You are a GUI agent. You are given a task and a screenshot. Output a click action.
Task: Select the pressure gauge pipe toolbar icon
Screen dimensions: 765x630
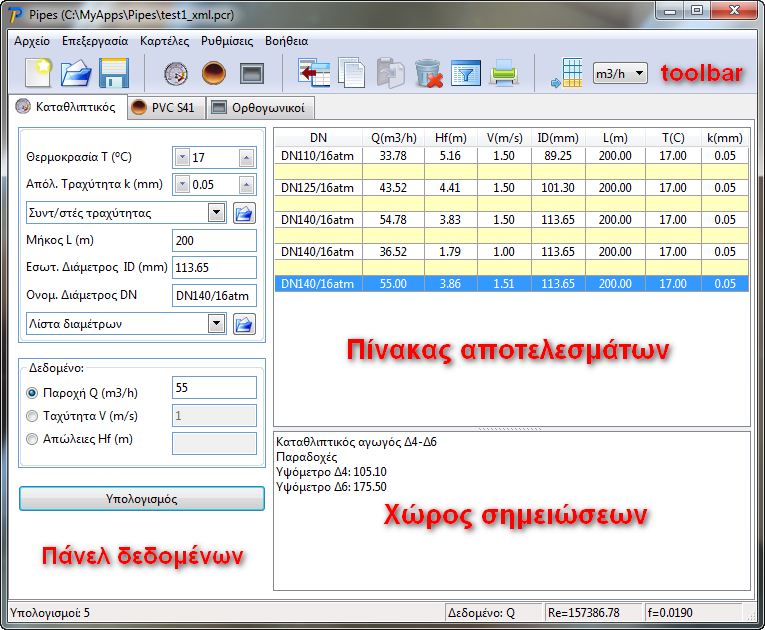coord(176,74)
